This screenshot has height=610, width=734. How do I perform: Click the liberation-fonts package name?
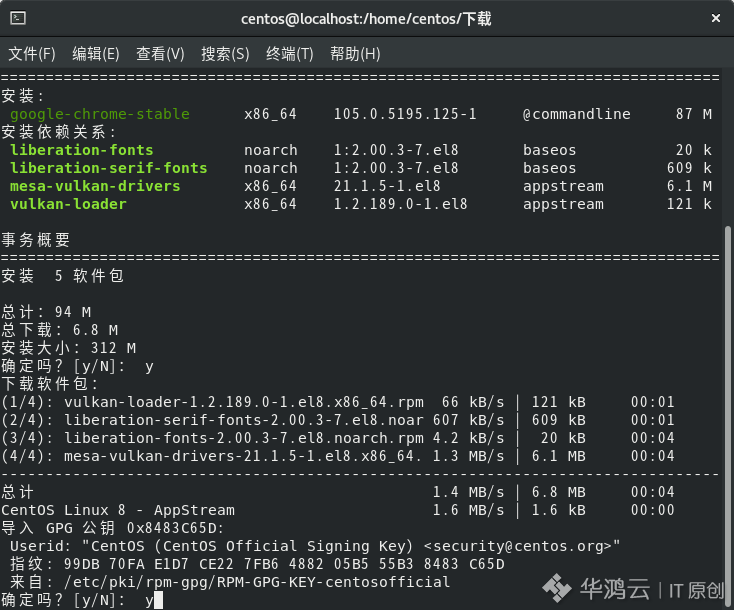(81, 150)
